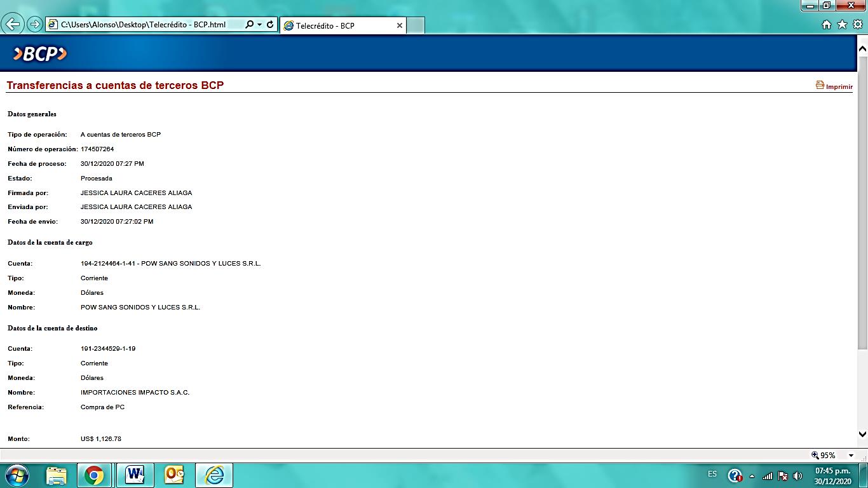Open Google Chrome from the taskbar

pos(94,475)
